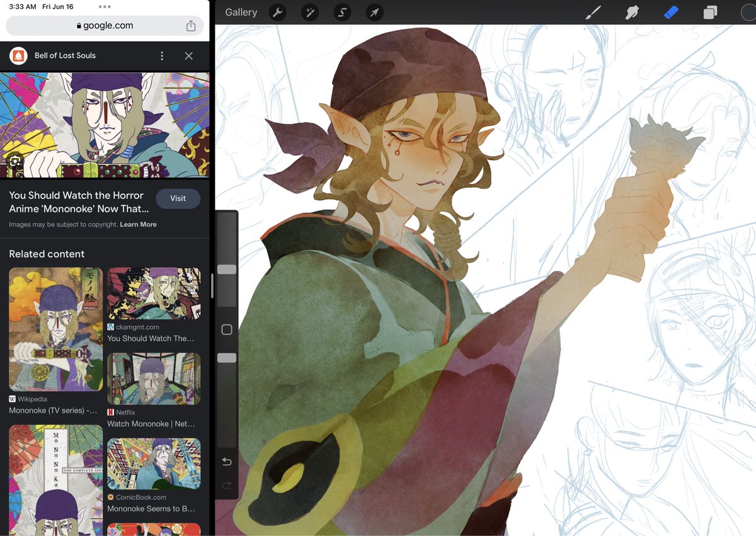Open 'You Should Watch the Horror Anime' headline
756x536 pixels.
coord(79,202)
